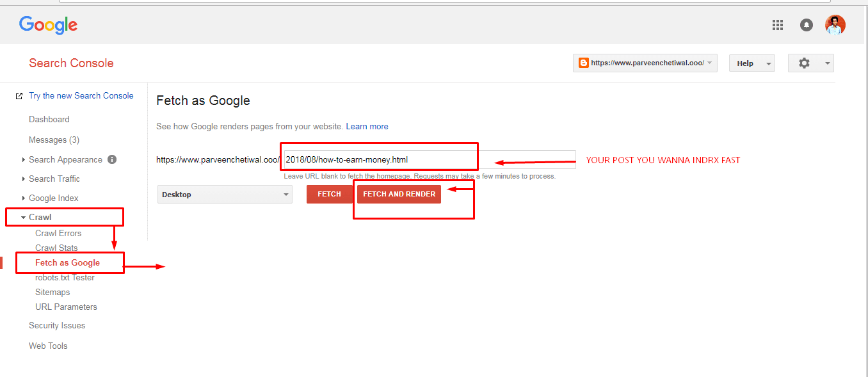
Task: Open Messages (3)
Action: coord(54,140)
